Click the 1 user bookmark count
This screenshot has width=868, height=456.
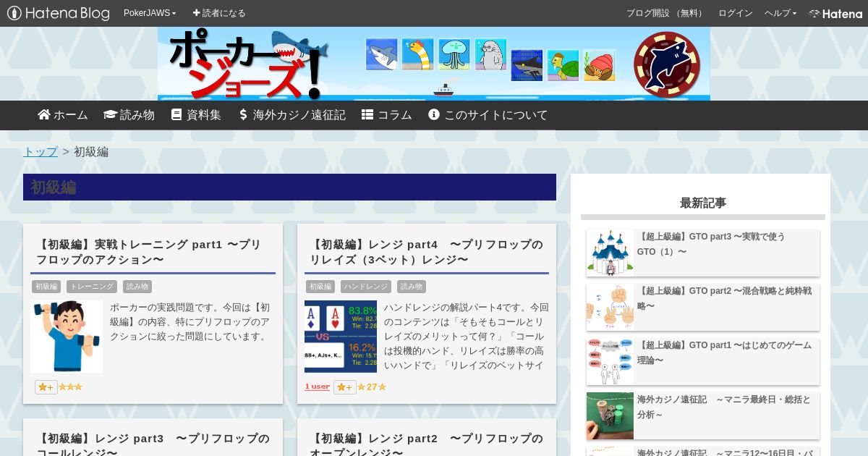317,387
